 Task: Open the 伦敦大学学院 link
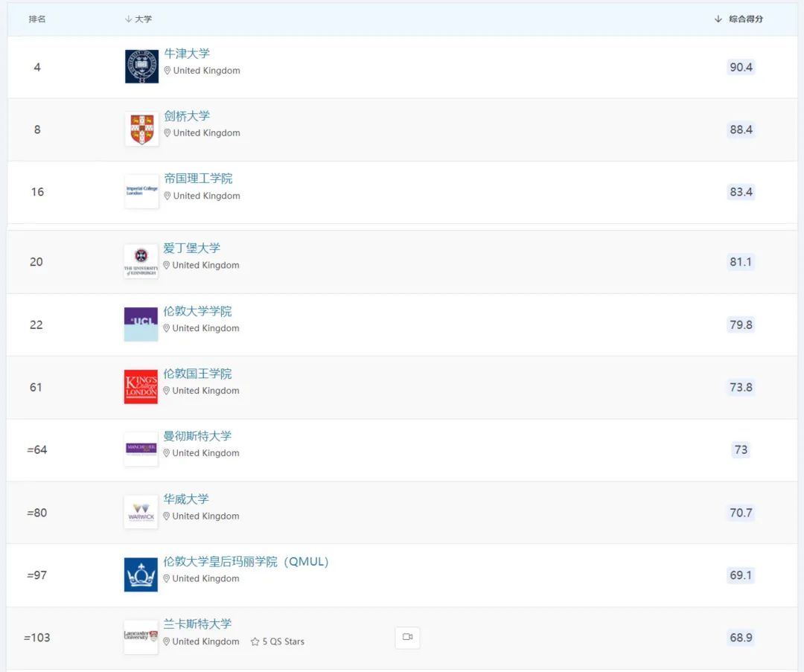[197, 311]
